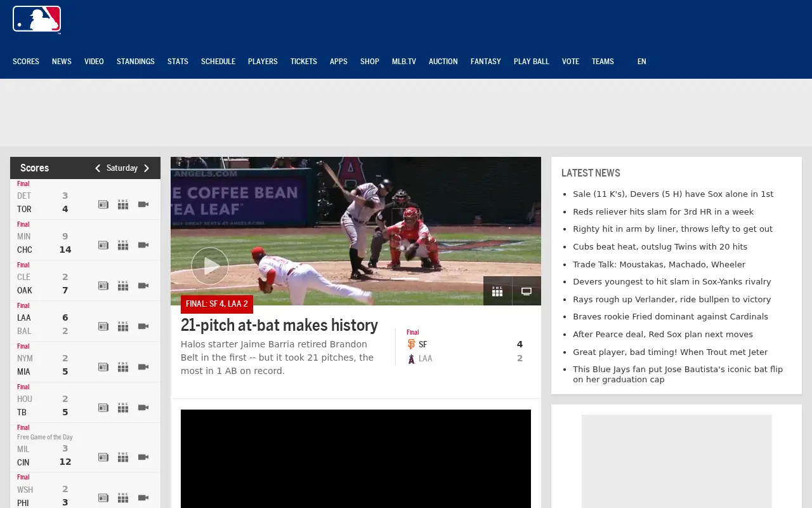This screenshot has width=812, height=508.
Task: Watch video icon for MIN-CHC game
Action: tap(143, 245)
